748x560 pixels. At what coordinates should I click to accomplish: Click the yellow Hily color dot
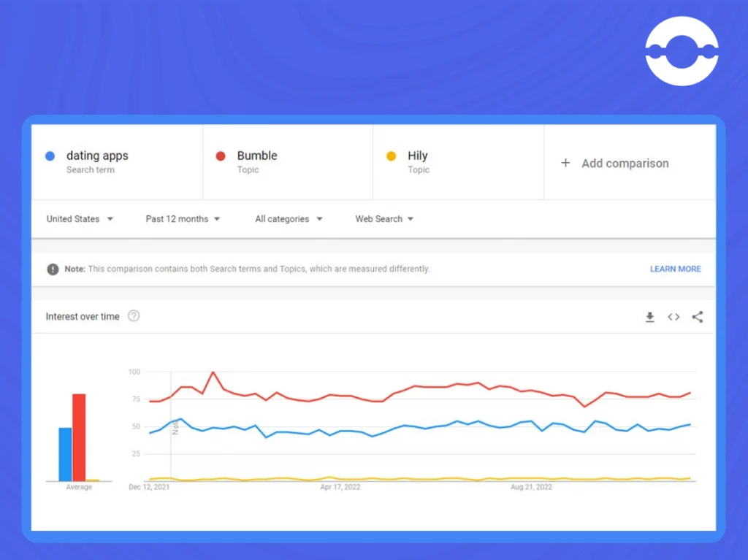pyautogui.click(x=392, y=156)
